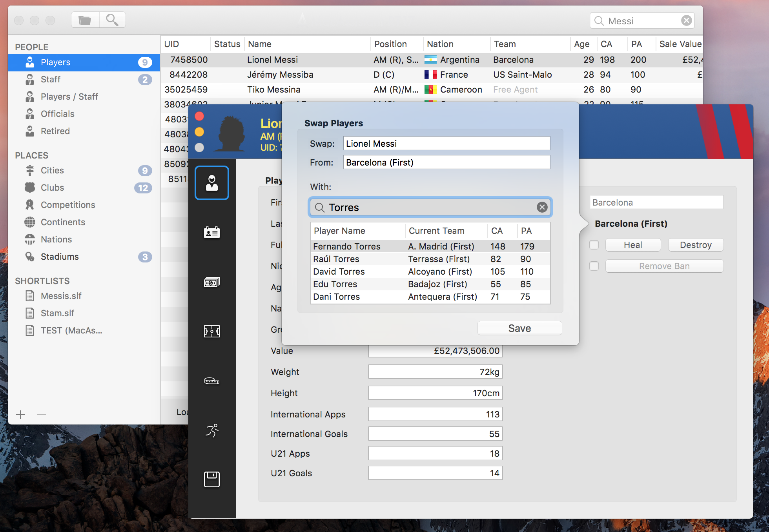Open the ID card contract tab icon

[212, 232]
